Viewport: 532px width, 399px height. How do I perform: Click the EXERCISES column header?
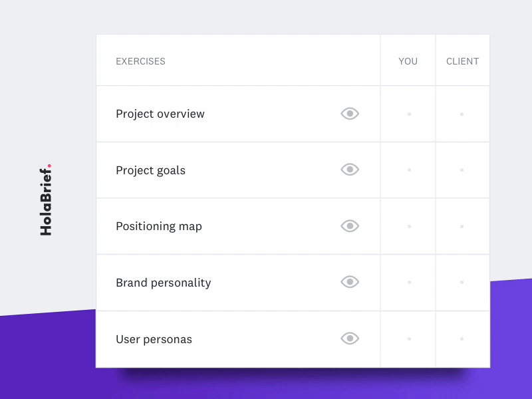[140, 61]
